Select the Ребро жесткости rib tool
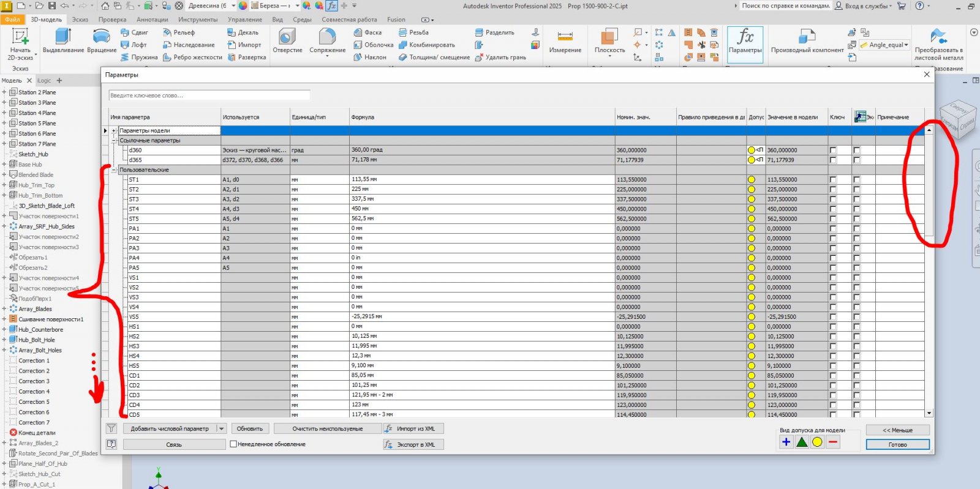Viewport: 980px width, 489px height. pos(192,57)
